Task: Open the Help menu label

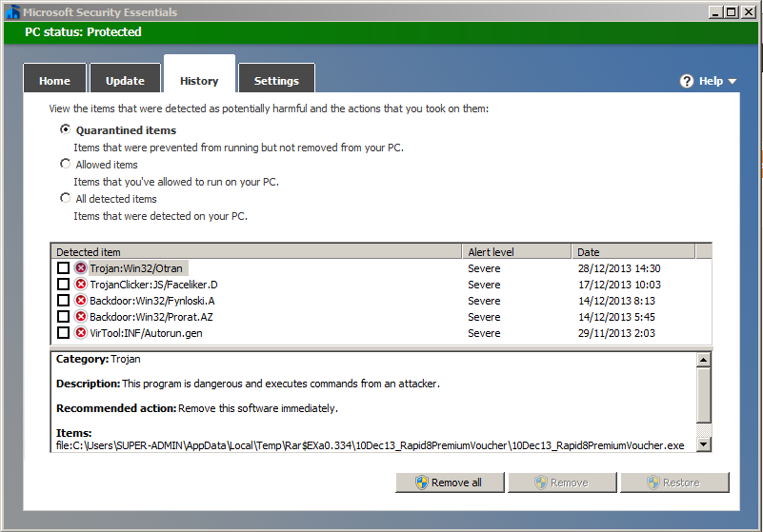Action: click(711, 81)
